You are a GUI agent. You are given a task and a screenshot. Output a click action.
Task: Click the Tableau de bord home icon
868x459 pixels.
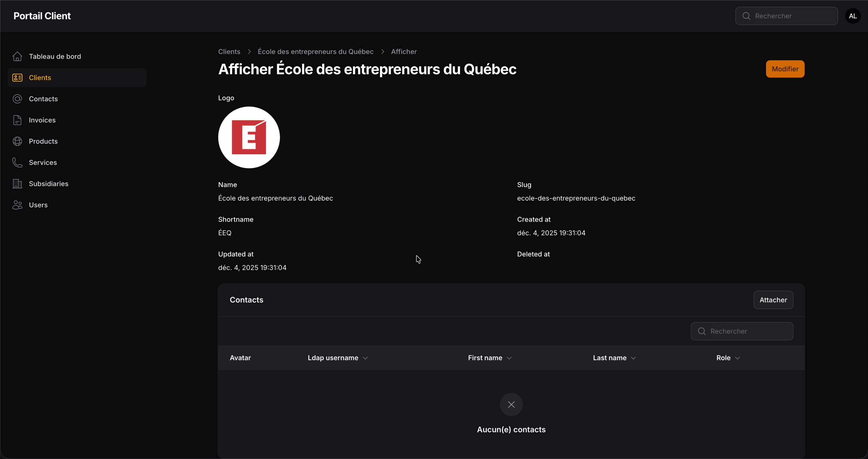[17, 56]
